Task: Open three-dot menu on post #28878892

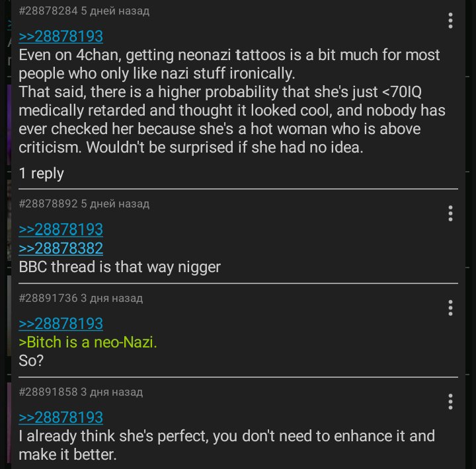Action: (x=450, y=213)
